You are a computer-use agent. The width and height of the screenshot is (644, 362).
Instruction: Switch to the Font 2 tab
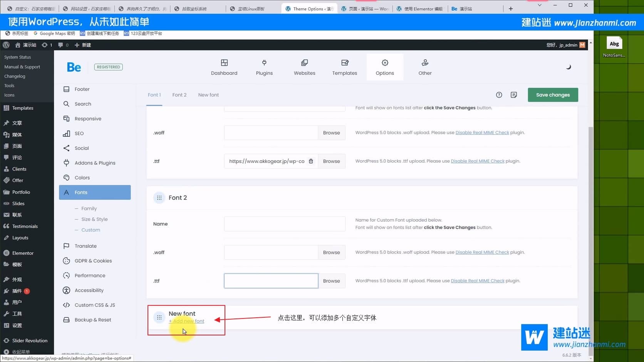click(x=179, y=95)
